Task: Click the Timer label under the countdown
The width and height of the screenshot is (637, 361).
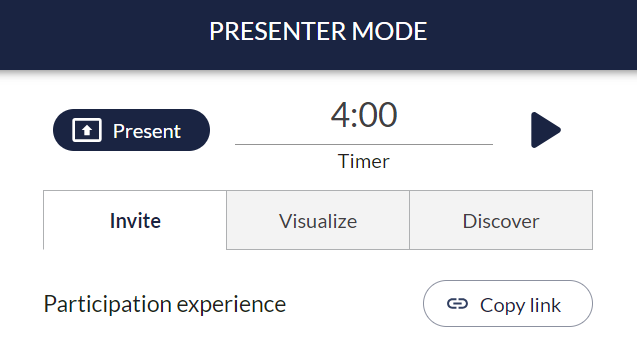Action: [x=364, y=161]
